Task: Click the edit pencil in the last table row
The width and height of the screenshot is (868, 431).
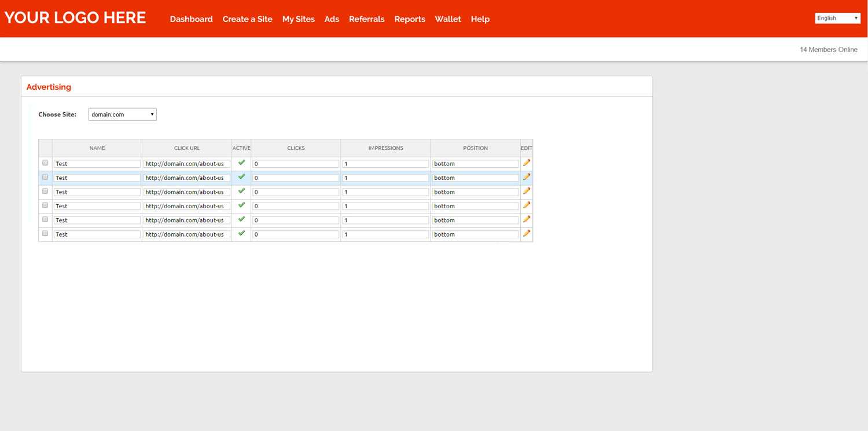Action: pyautogui.click(x=527, y=234)
